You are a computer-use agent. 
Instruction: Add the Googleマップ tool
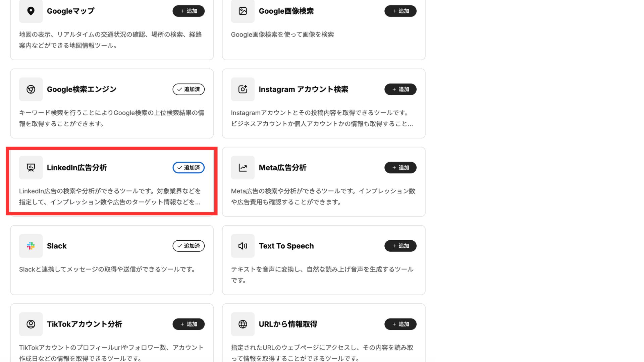tap(189, 11)
